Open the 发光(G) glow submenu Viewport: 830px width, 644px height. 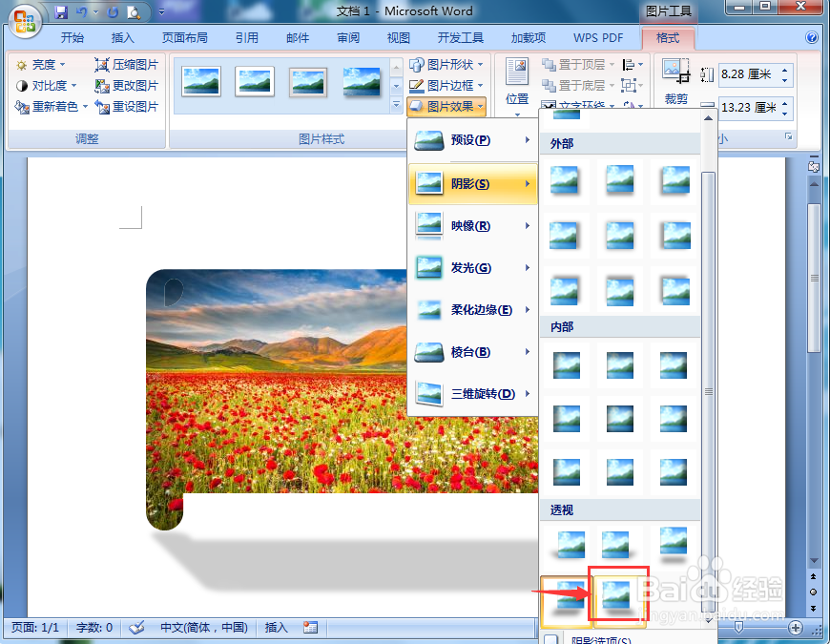click(x=472, y=268)
